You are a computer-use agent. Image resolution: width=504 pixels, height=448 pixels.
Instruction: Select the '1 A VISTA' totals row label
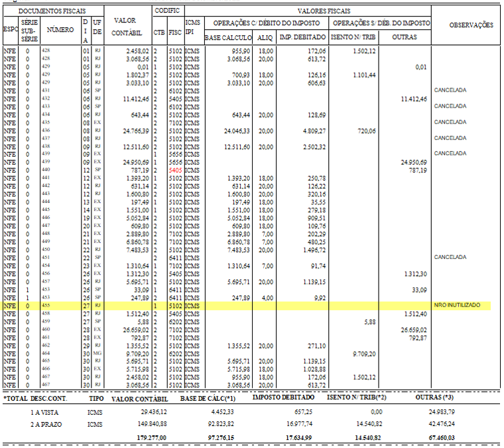(44, 413)
